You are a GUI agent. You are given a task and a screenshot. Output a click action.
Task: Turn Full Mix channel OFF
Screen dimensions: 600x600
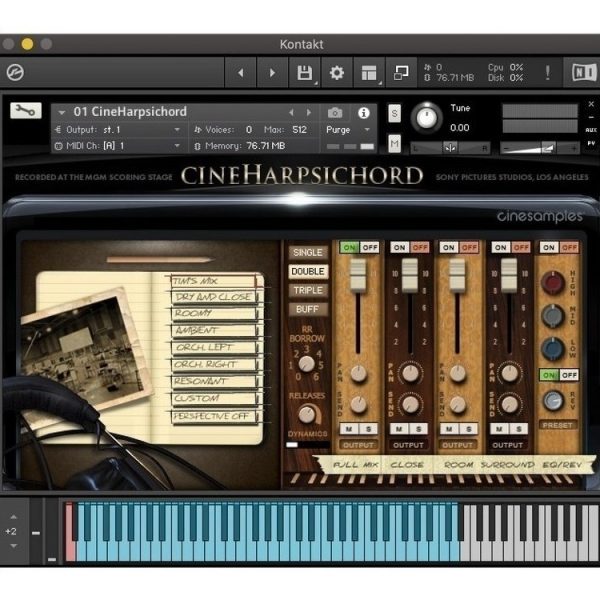(x=370, y=248)
